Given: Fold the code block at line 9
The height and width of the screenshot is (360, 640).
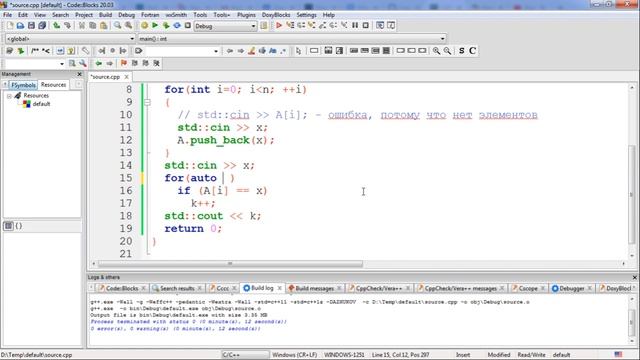Looking at the screenshot, I should point(147,102).
